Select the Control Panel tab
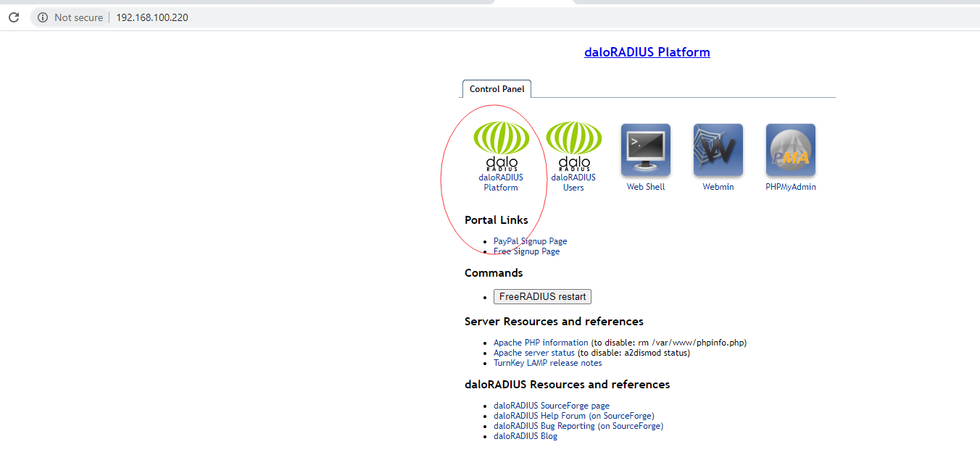 point(497,89)
